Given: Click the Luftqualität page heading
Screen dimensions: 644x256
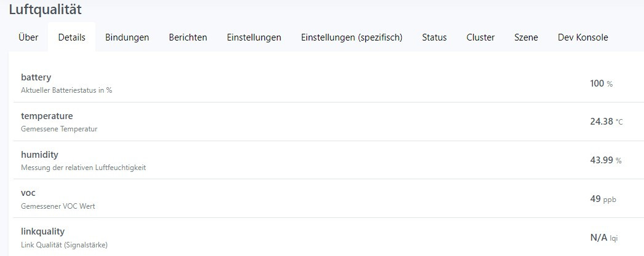Looking at the screenshot, I should coord(46,10).
